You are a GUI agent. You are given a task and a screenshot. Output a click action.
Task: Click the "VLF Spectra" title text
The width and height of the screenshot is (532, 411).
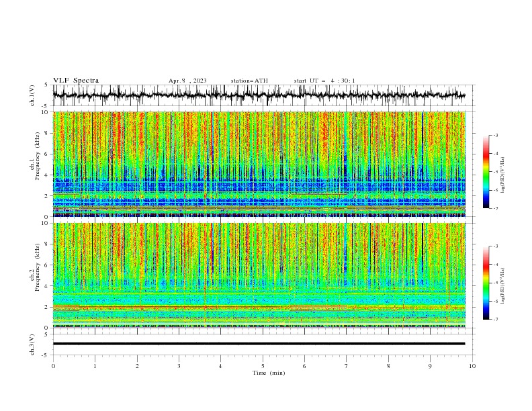[x=76, y=81]
